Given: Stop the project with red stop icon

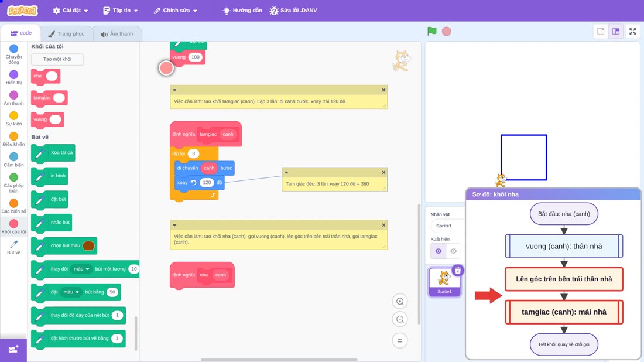Looking at the screenshot, I should pyautogui.click(x=447, y=31).
